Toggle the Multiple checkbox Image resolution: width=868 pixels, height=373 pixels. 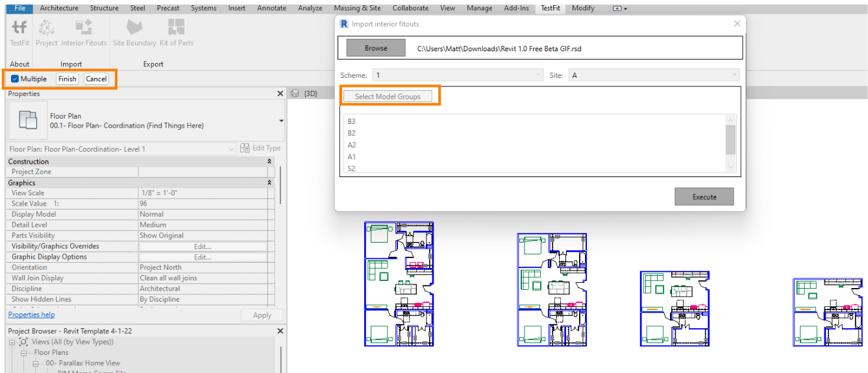coord(15,78)
